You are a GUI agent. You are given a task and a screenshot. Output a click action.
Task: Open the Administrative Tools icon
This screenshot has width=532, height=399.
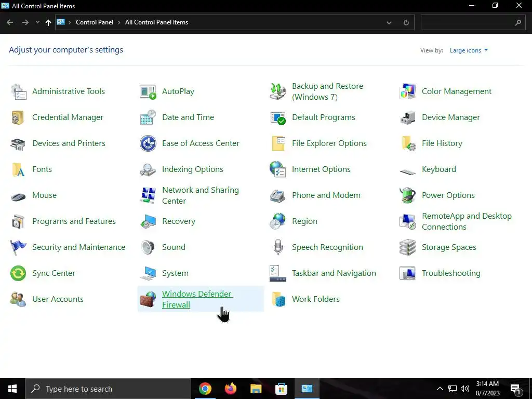18,91
